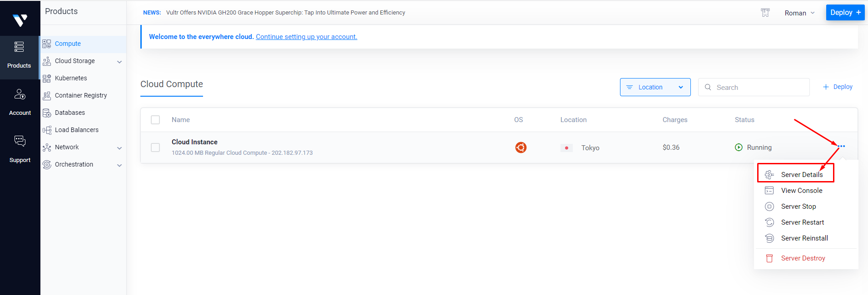Choose Server Destroy from the menu
The height and width of the screenshot is (295, 868).
coord(803,258)
